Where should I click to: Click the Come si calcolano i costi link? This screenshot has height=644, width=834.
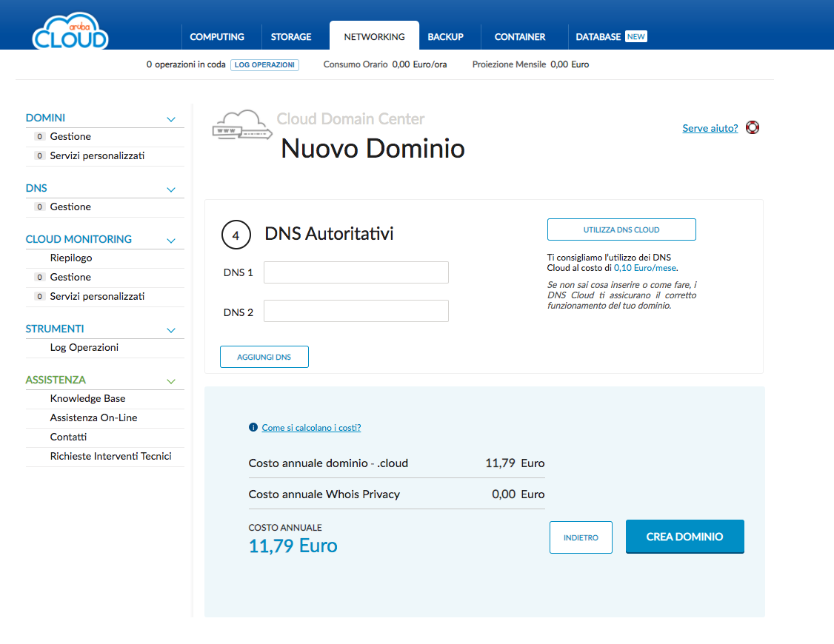311,427
